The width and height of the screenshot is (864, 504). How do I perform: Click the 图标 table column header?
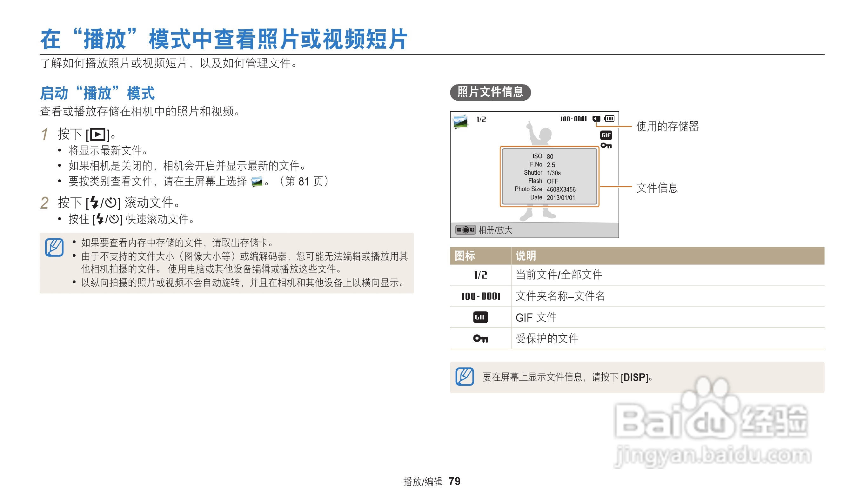pyautogui.click(x=465, y=256)
